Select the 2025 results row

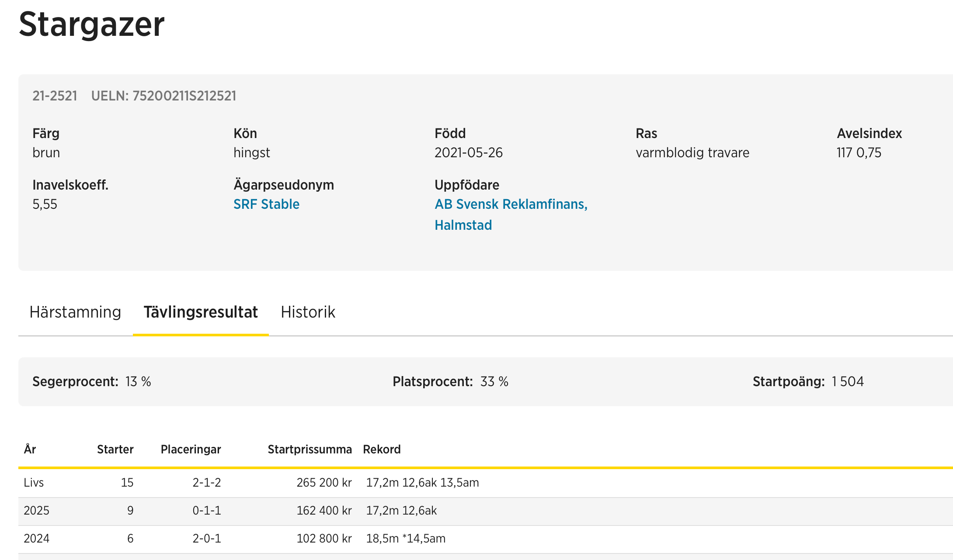point(36,511)
